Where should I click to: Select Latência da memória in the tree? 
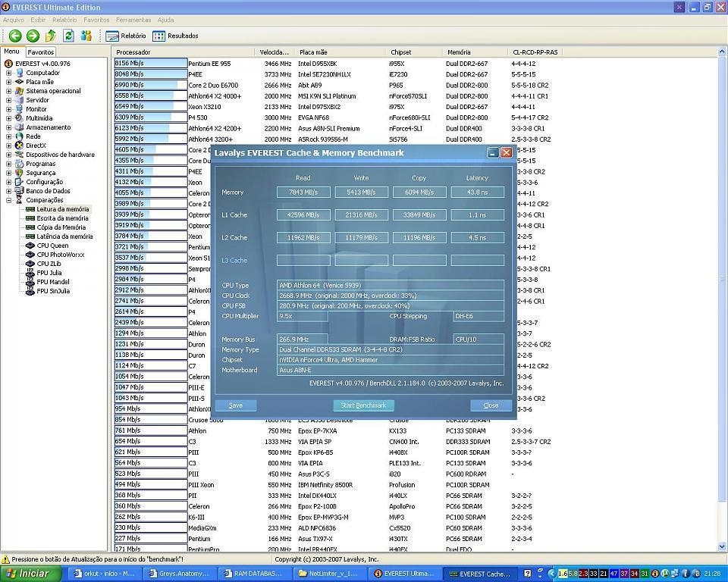(x=64, y=236)
